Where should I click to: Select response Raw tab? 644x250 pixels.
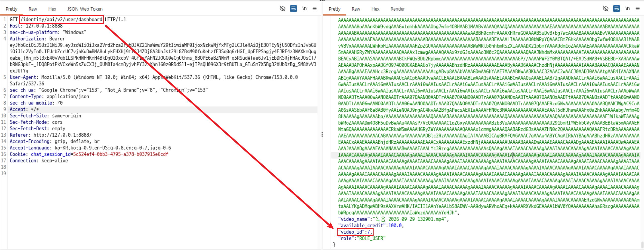(356, 9)
